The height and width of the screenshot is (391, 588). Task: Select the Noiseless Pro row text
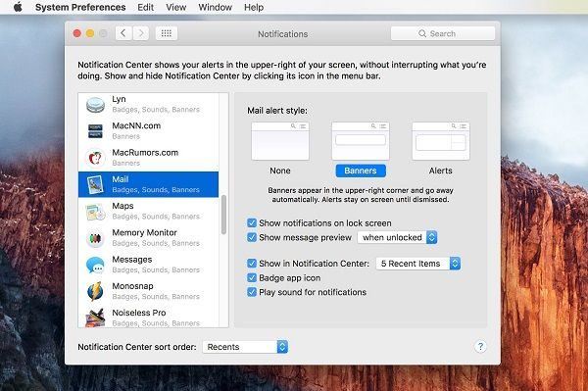tap(139, 313)
